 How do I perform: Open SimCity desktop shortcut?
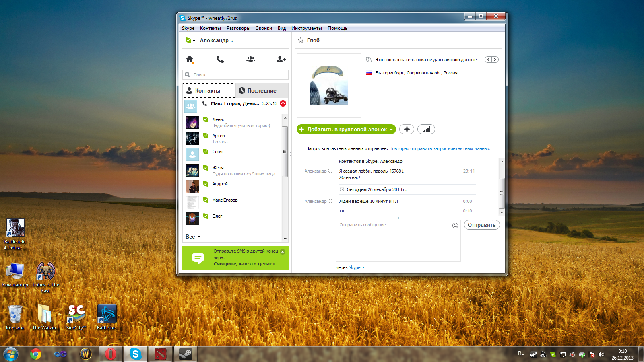pyautogui.click(x=76, y=317)
